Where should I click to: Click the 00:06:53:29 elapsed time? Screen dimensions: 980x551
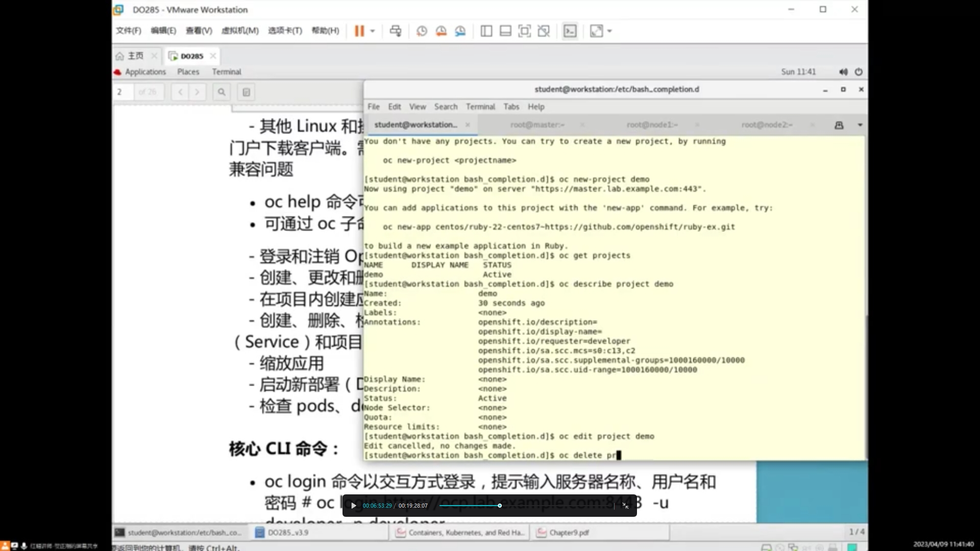377,506
